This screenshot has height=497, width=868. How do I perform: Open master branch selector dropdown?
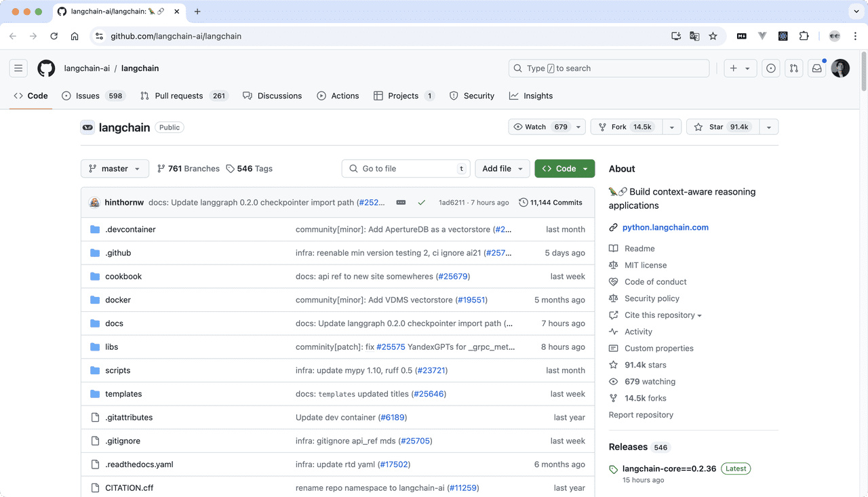[x=115, y=168]
